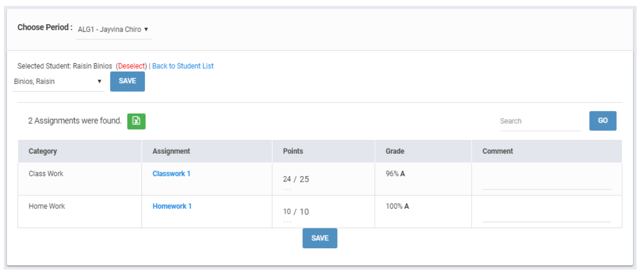Viewport: 644px width, 275px height.
Task: Open the Choose Period dropdown
Action: coord(113,30)
